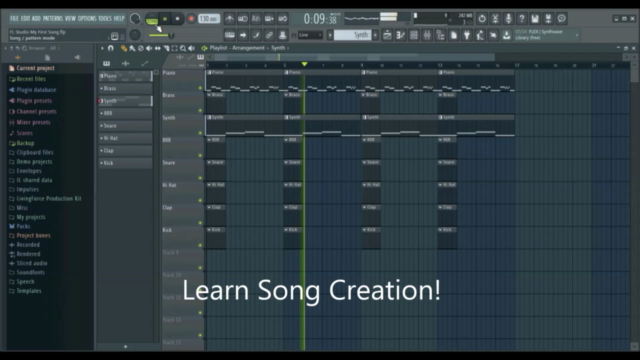640x360 pixels.
Task: Select the Paint brush tool in playlist toolbar
Action: (x=132, y=48)
